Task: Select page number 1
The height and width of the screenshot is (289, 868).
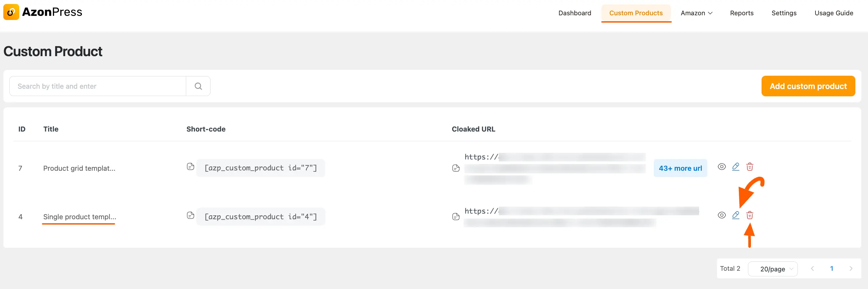Action: 832,268
